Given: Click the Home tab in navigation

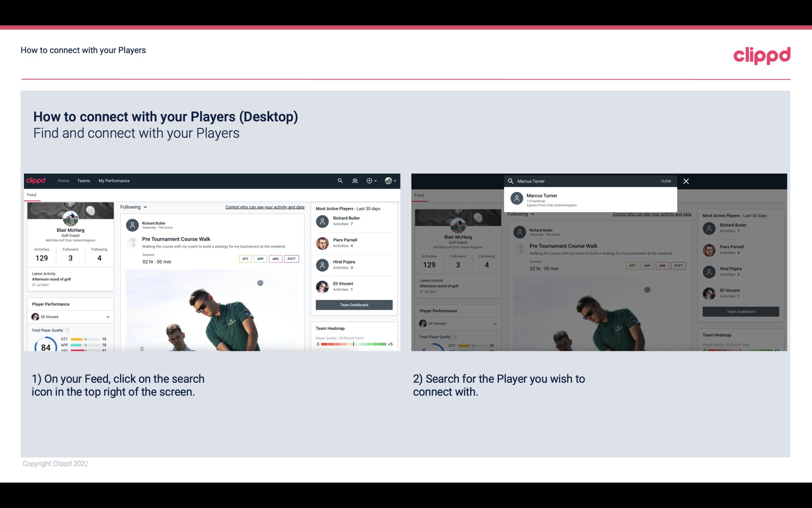Looking at the screenshot, I should pyautogui.click(x=63, y=181).
